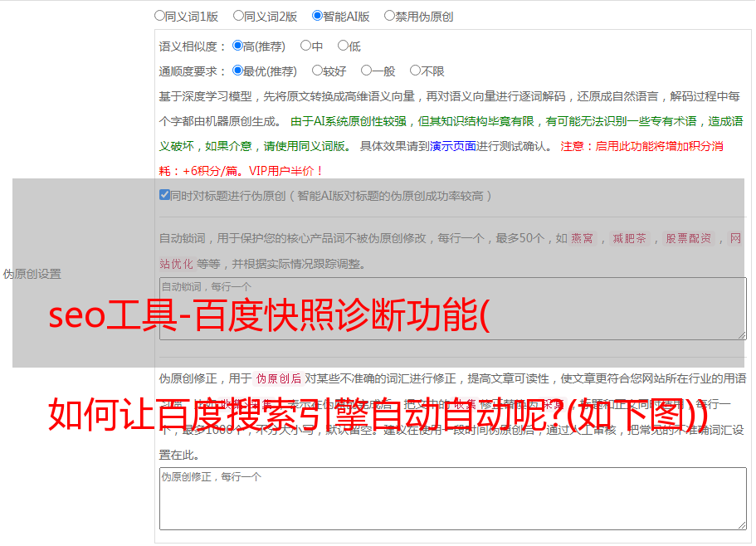Click the 股票配资 example keyword tag
The image size is (756, 546).
[x=689, y=238]
